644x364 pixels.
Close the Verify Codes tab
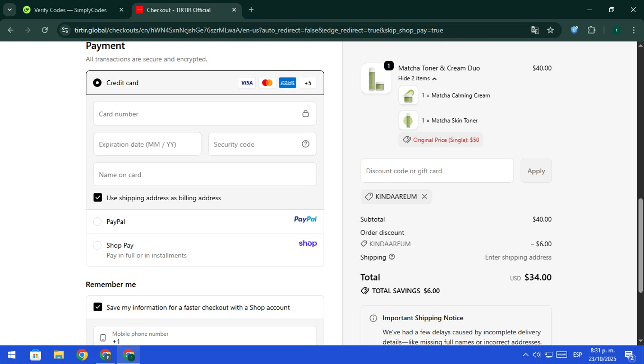122,10
